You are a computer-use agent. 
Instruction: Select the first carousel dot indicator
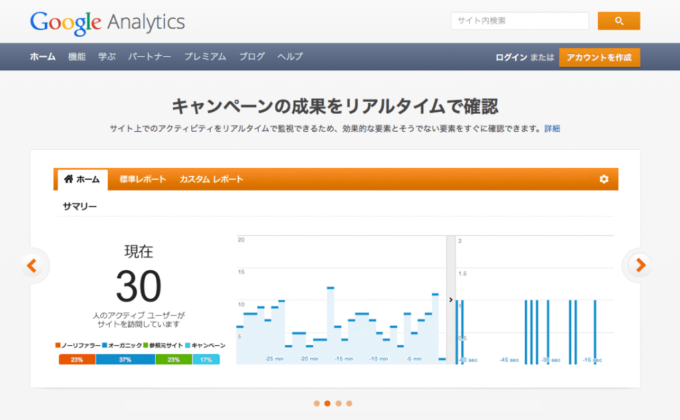pyautogui.click(x=316, y=404)
